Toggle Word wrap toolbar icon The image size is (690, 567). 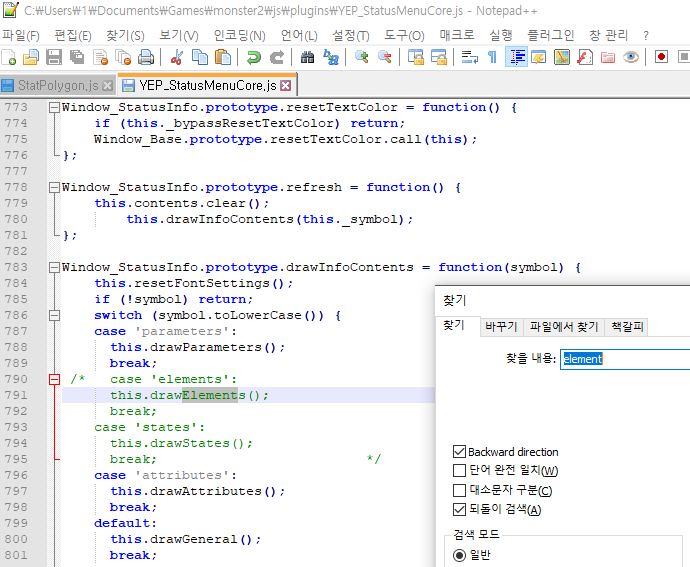[x=470, y=57]
